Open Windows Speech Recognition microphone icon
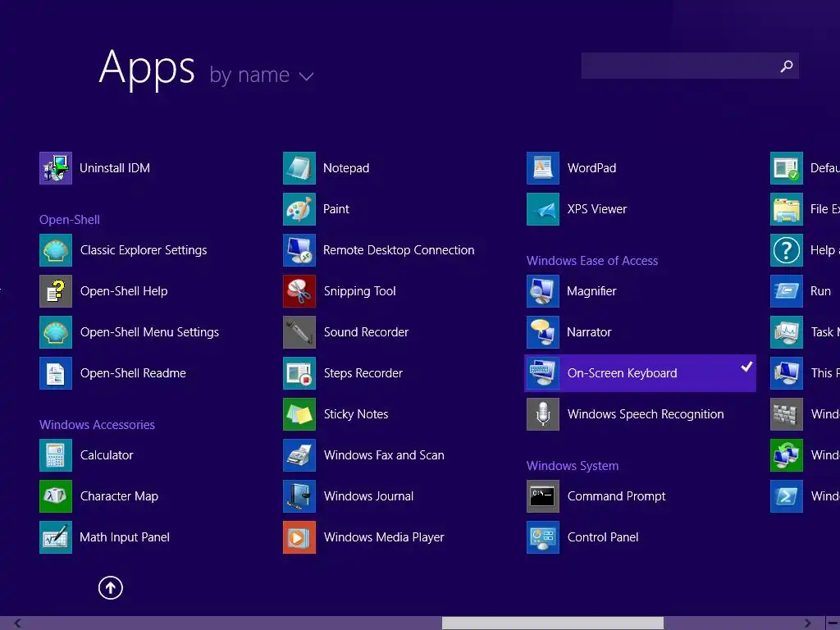 coord(543,414)
